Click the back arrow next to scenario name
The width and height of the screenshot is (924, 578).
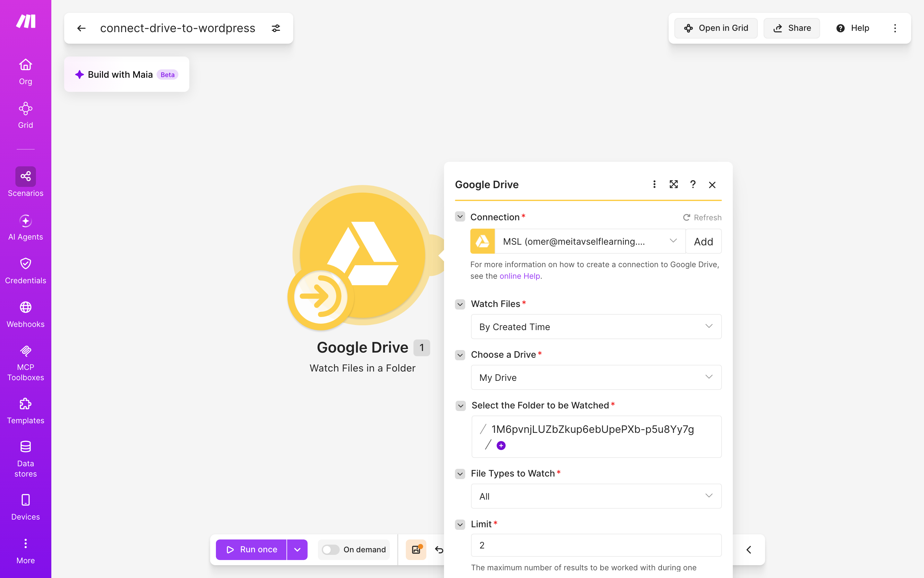tap(81, 28)
